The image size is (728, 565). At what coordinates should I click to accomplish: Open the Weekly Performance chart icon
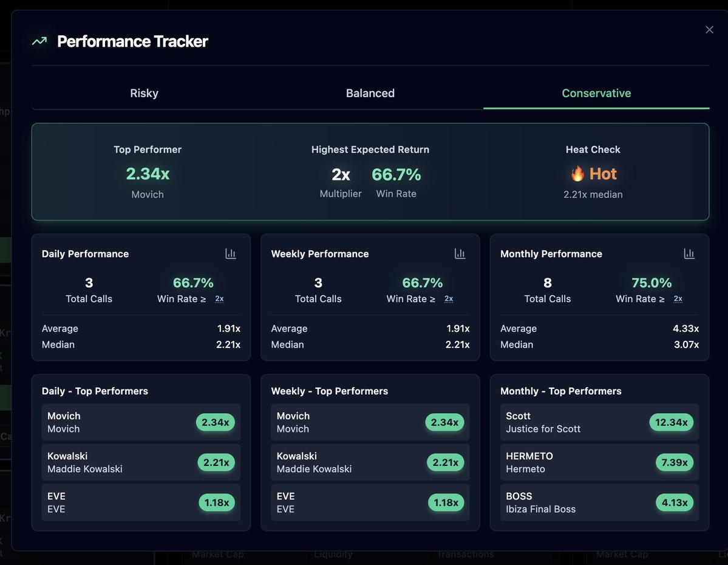[460, 254]
